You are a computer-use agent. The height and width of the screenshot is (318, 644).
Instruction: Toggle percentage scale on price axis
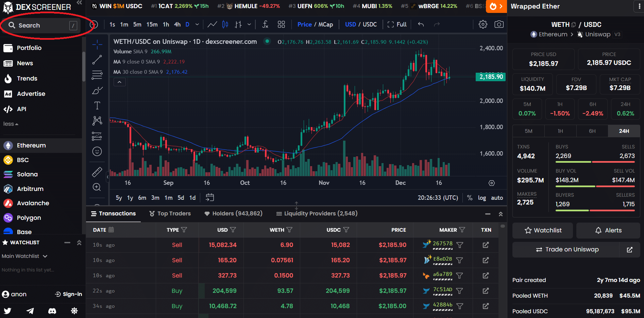tap(470, 198)
